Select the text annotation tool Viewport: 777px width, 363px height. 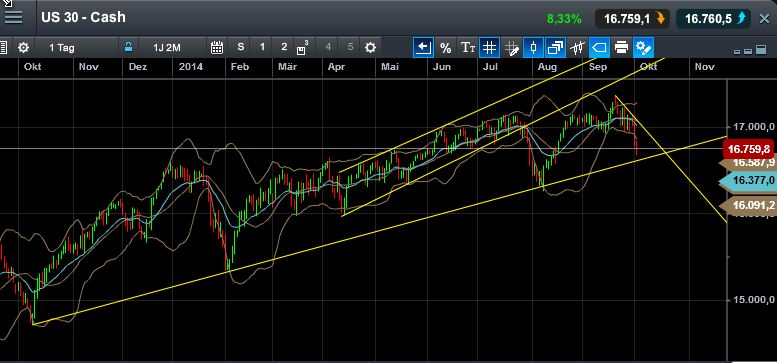pyautogui.click(x=468, y=48)
